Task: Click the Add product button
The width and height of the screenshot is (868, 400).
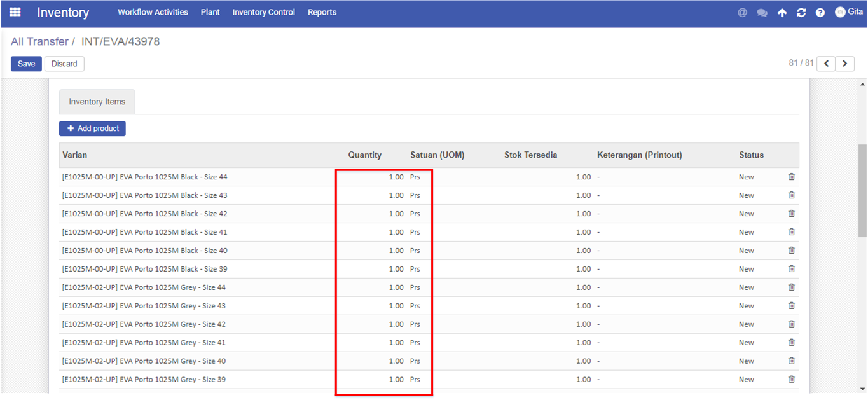Action: [92, 128]
